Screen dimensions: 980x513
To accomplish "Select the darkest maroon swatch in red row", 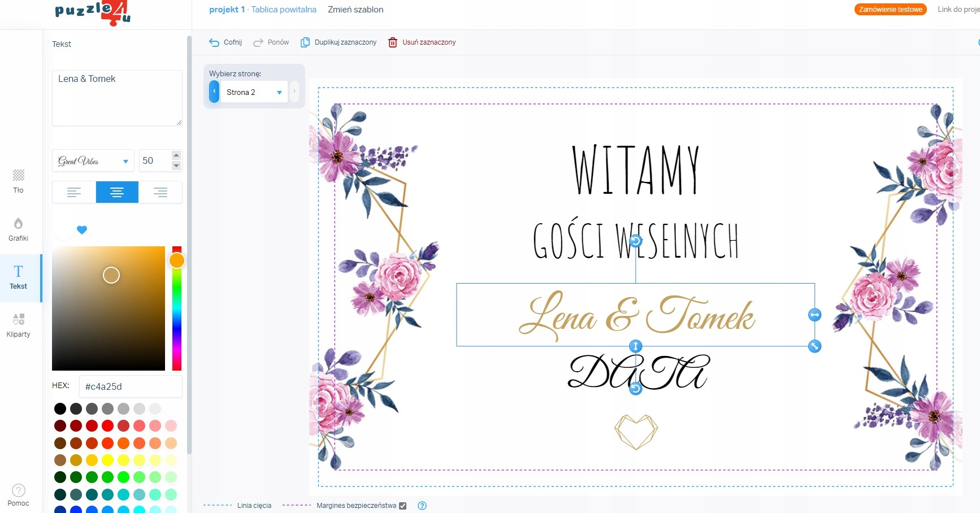I will click(x=60, y=425).
